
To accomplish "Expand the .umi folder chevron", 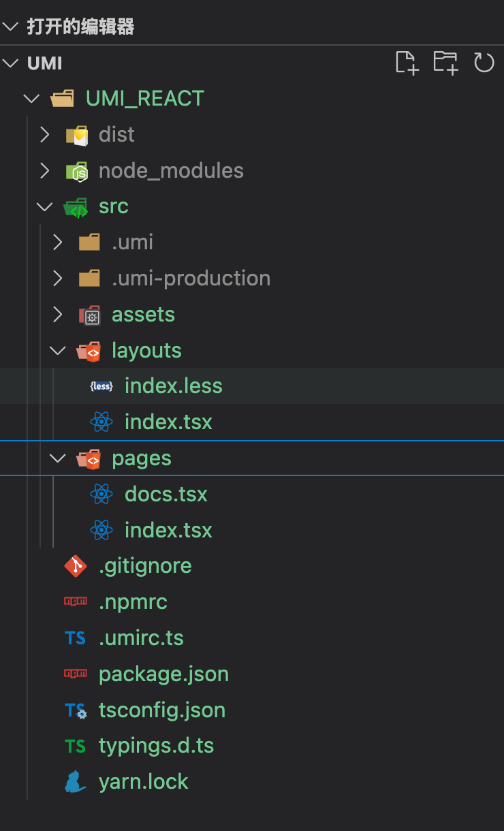I will click(x=58, y=242).
